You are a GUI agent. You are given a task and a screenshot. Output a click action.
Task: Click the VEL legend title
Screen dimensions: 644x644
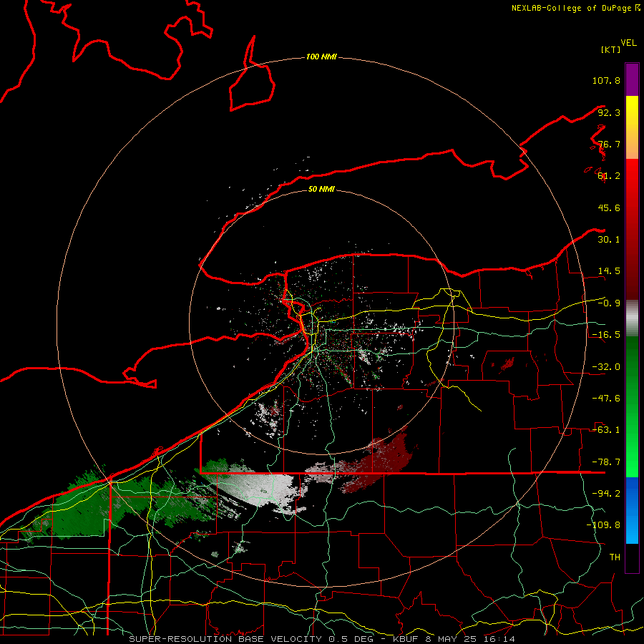tap(628, 43)
